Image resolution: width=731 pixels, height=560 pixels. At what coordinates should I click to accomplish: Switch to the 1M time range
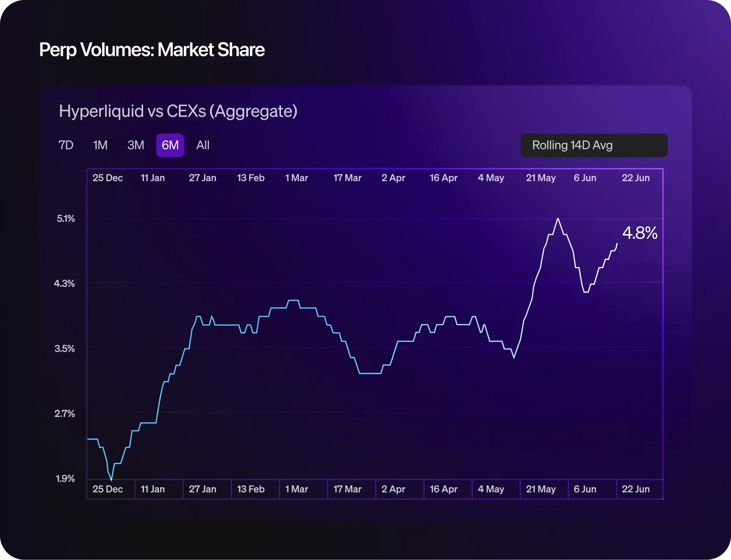(x=101, y=145)
